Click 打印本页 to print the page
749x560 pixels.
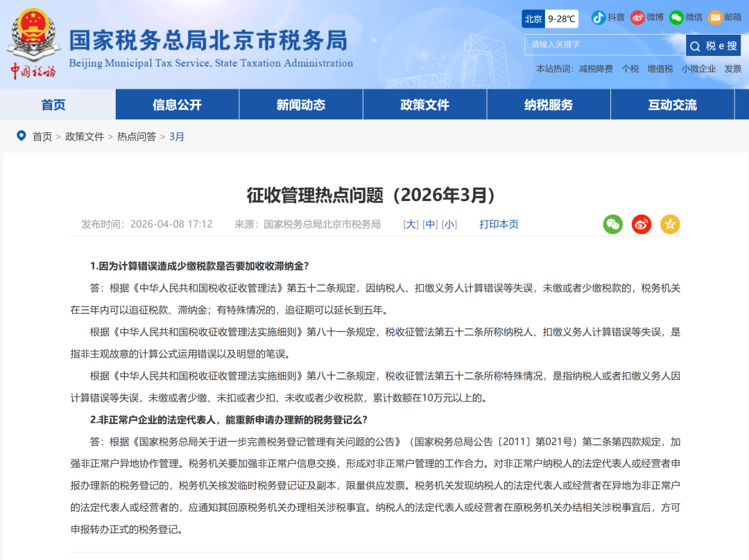coord(499,224)
